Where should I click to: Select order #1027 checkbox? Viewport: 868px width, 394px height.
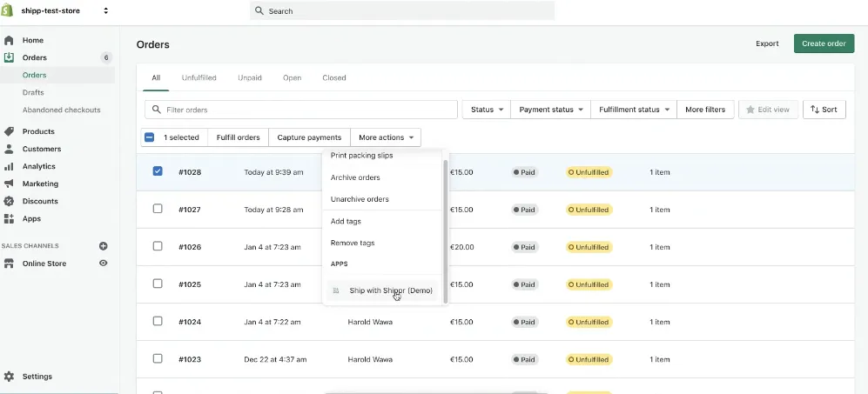158,209
